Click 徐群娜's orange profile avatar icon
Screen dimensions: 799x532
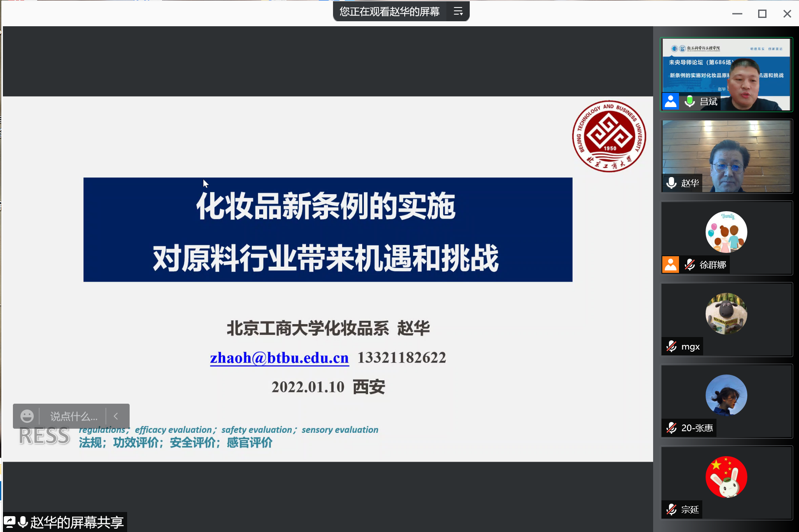coord(671,265)
